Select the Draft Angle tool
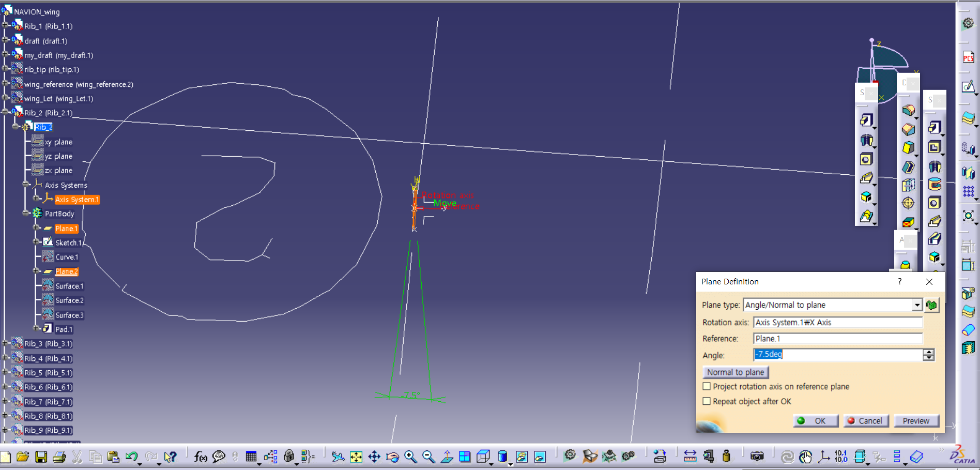Screen dimensions: 980x470 click(908, 148)
